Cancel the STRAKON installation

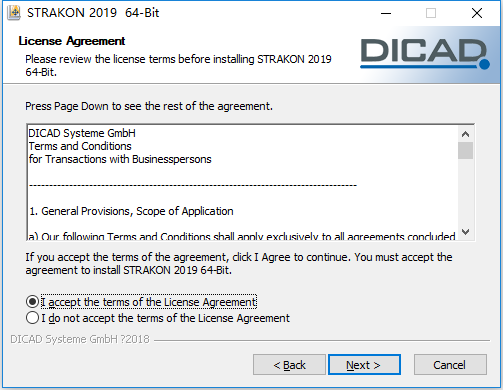pyautogui.click(x=450, y=365)
